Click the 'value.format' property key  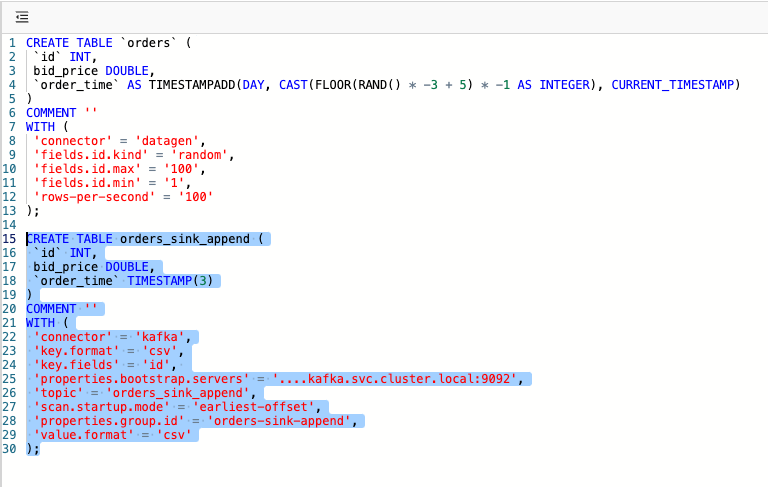point(84,435)
